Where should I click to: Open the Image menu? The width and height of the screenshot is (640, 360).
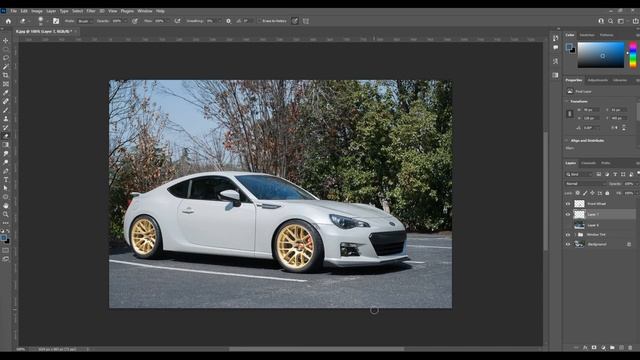click(x=37, y=11)
